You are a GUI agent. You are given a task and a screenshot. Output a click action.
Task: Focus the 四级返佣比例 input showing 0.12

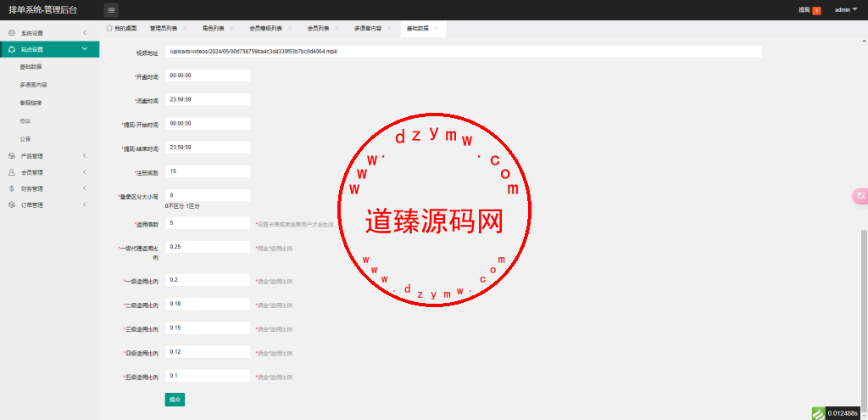(208, 352)
